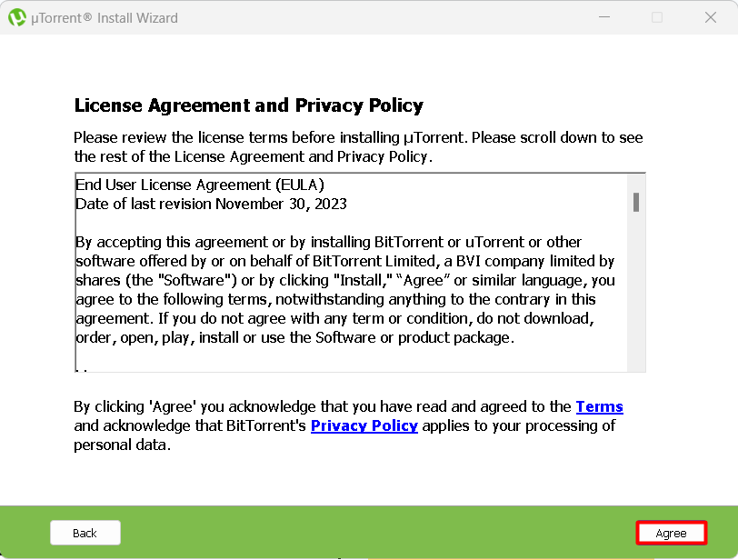Screen dimensions: 738x560
Task: Go back with the Back button
Action: [85, 533]
